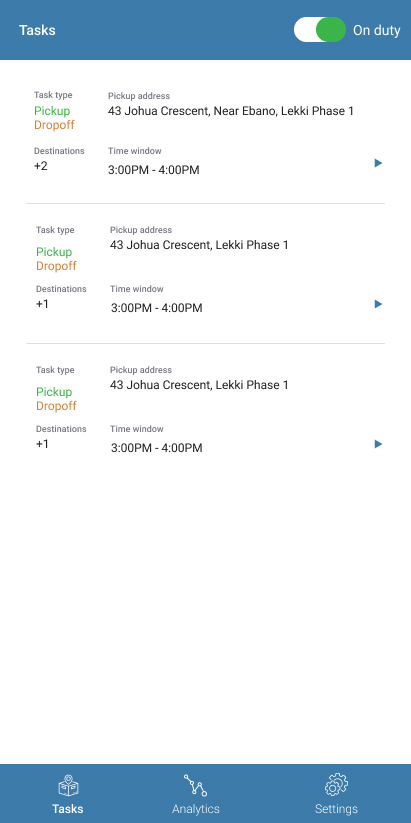Toggle the On duty switch
Screen dimensions: 411x823
tap(320, 29)
